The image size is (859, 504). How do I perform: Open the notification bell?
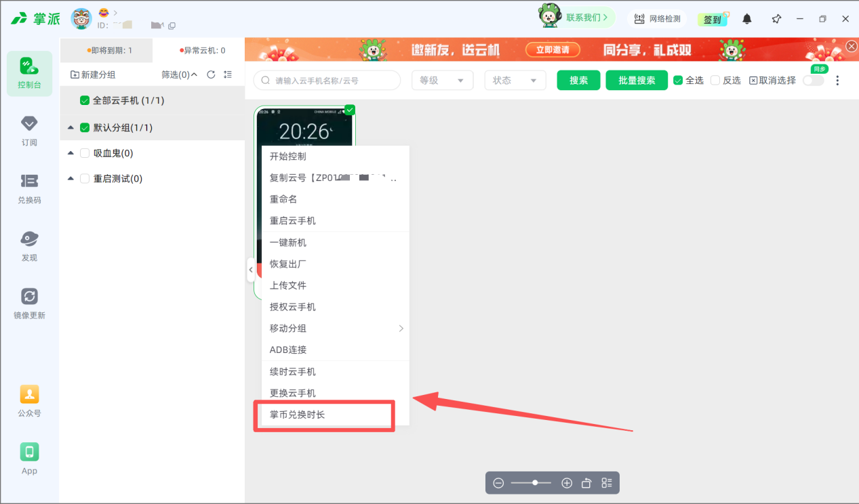coord(746,19)
